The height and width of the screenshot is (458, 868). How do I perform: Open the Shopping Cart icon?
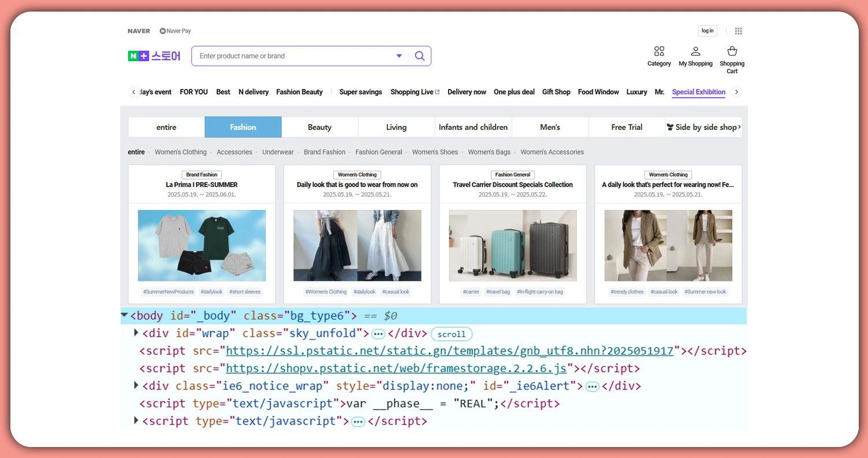(732, 50)
